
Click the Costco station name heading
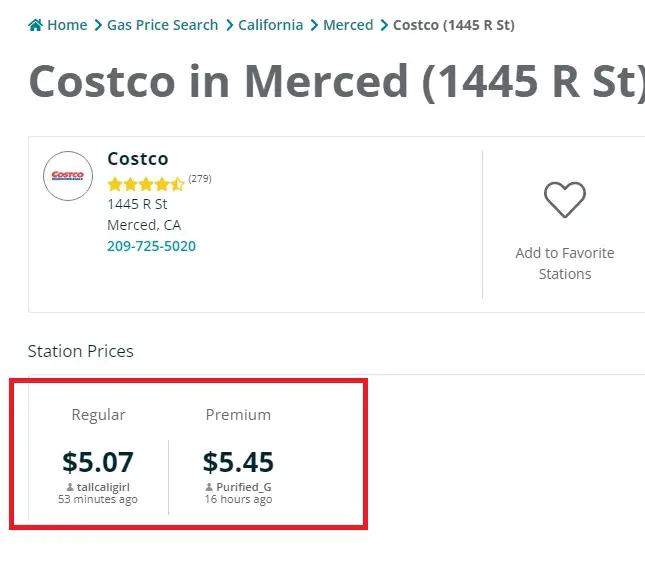point(138,159)
